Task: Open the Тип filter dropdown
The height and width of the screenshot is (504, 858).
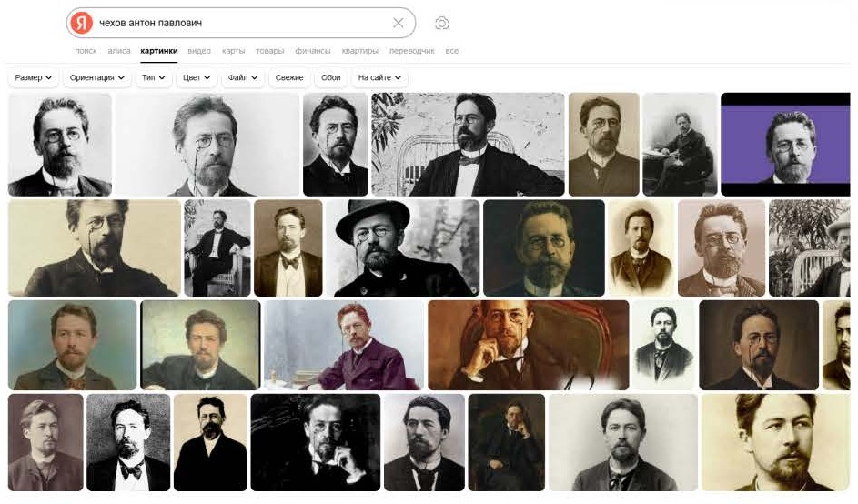Action: (x=153, y=77)
